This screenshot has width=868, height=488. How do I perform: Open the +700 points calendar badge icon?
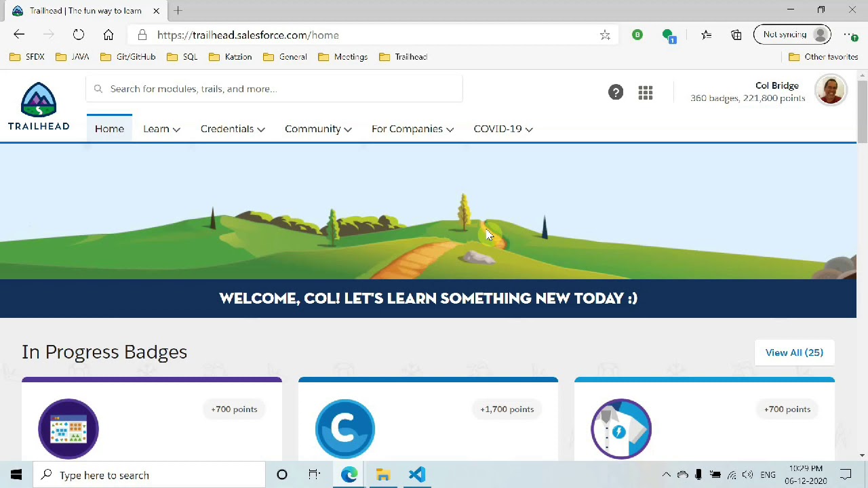click(x=68, y=429)
